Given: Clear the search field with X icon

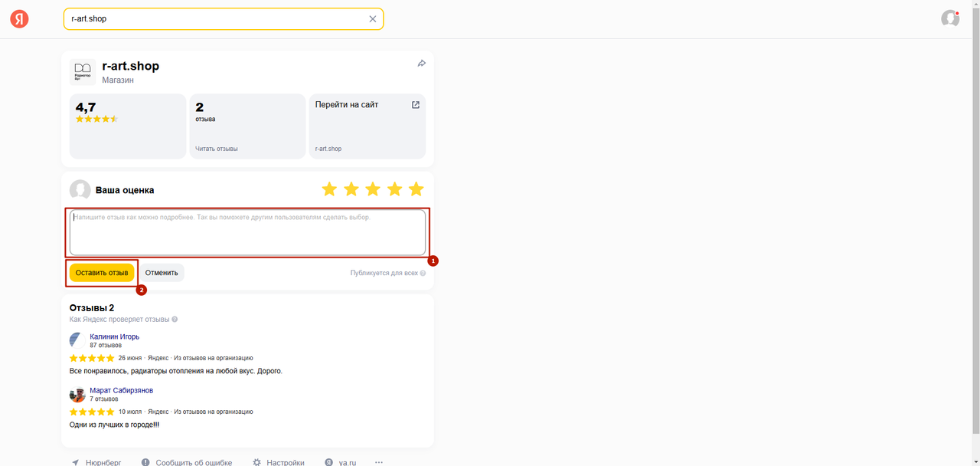Looking at the screenshot, I should (373, 19).
